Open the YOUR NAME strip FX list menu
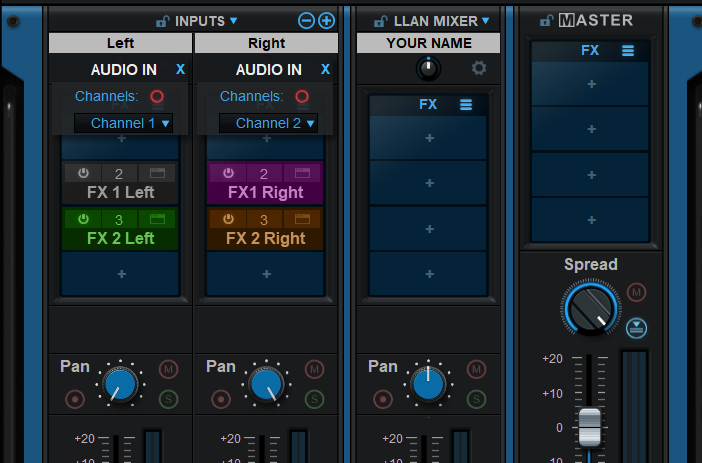 466,104
